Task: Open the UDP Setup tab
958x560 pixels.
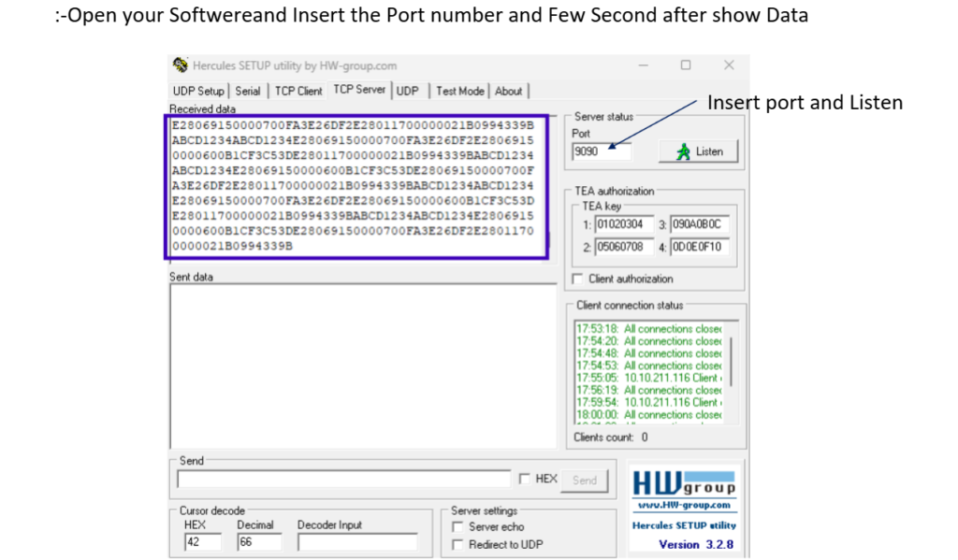Action: pyautogui.click(x=198, y=91)
